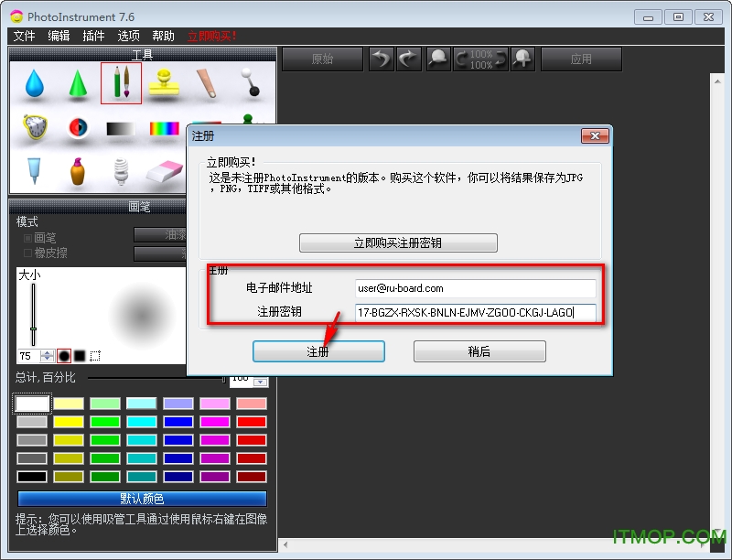Screen dimensions: 732x560
Task: Choose the square brush shape icon
Action: 80,356
